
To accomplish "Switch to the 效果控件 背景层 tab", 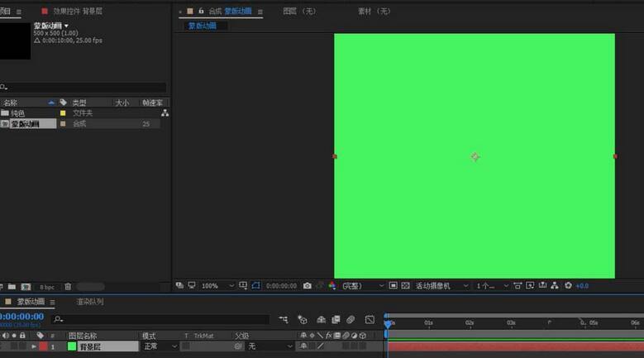I will (77, 11).
